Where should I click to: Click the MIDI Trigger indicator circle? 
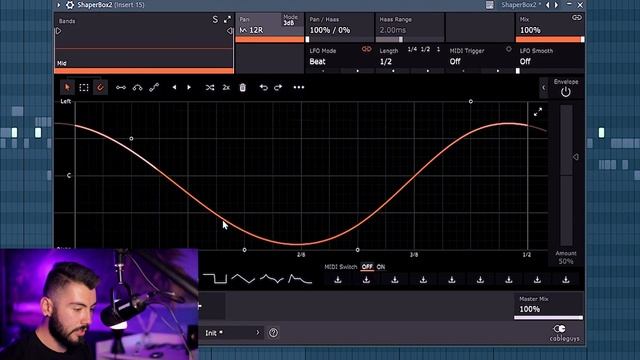(x=509, y=49)
